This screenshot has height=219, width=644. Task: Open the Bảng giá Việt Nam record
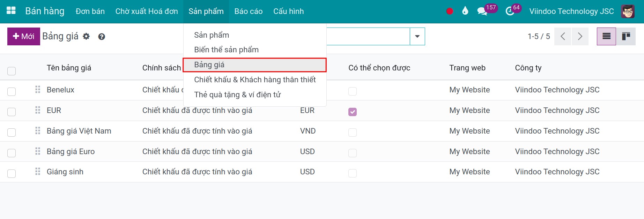pos(79,131)
